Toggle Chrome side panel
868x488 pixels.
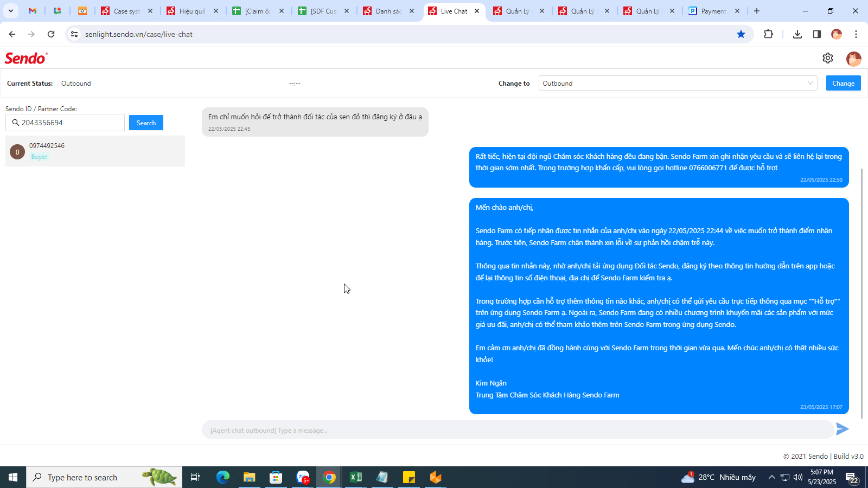(x=816, y=34)
